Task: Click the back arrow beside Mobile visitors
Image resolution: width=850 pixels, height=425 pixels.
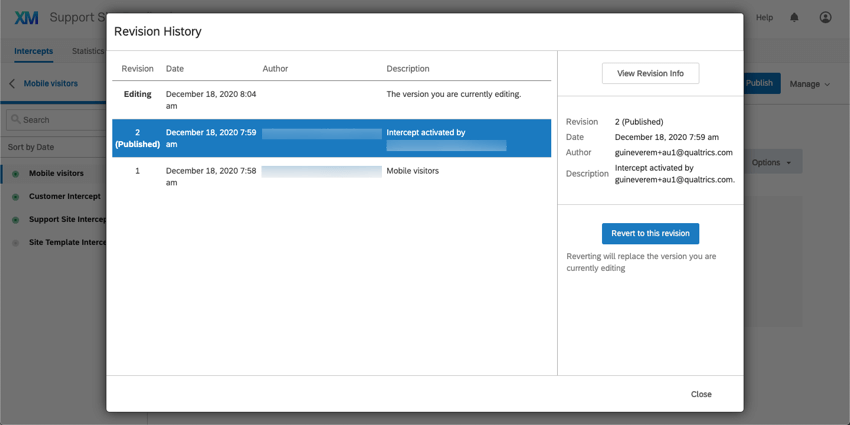Action: (x=12, y=83)
